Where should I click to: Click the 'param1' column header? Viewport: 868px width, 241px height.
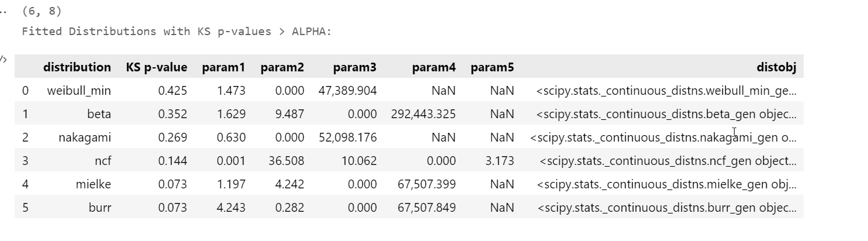pyautogui.click(x=224, y=67)
